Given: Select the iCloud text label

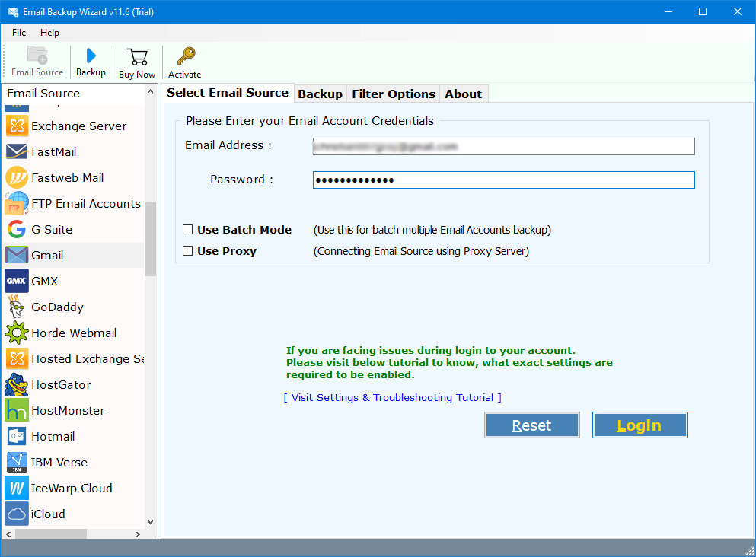Looking at the screenshot, I should click(48, 514).
